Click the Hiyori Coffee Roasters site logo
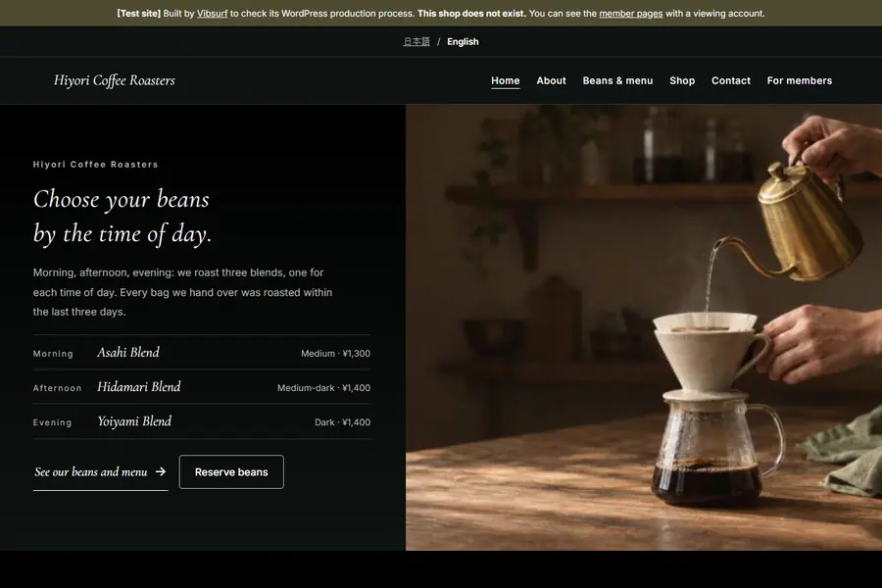The height and width of the screenshot is (588, 882). [115, 80]
